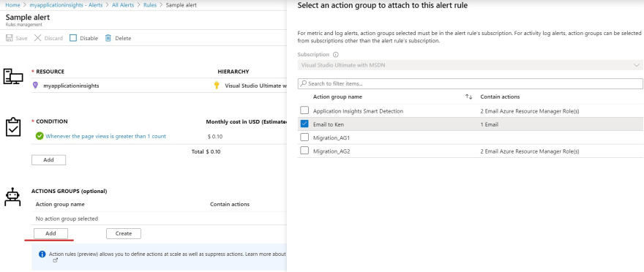Open the Subscription dropdown
Viewport: 644px width, 272px height.
click(471, 65)
